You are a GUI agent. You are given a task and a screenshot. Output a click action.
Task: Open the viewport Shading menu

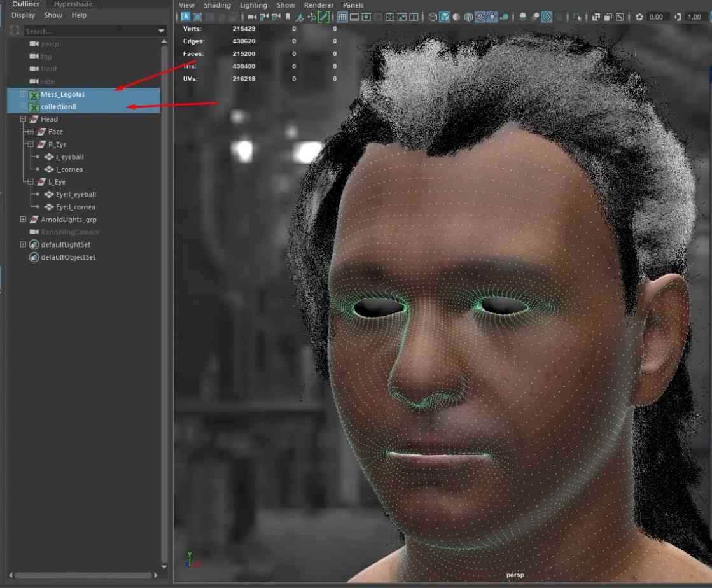(x=217, y=5)
